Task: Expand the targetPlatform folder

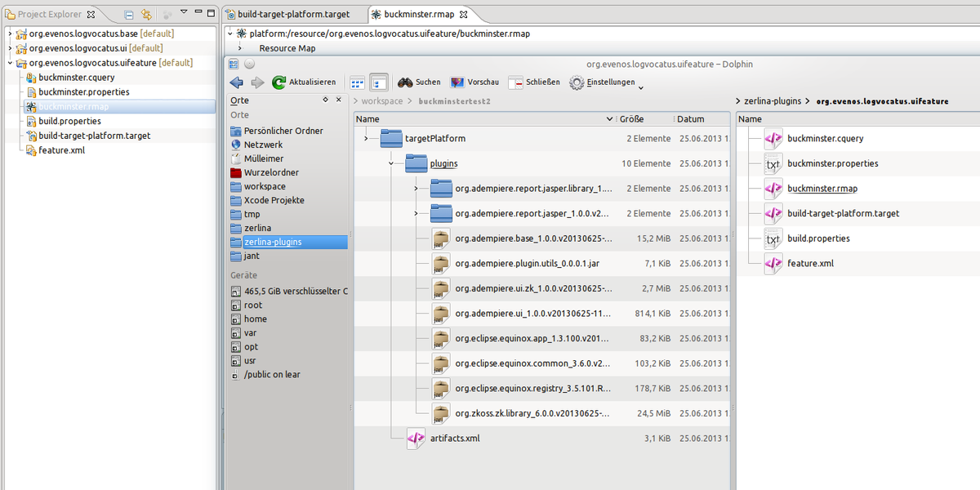Action: (x=366, y=139)
